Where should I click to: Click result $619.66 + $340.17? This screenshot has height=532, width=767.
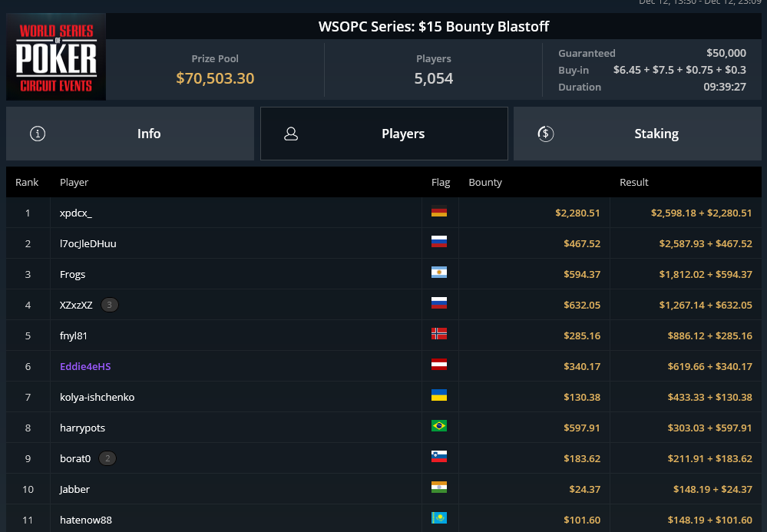pos(709,367)
